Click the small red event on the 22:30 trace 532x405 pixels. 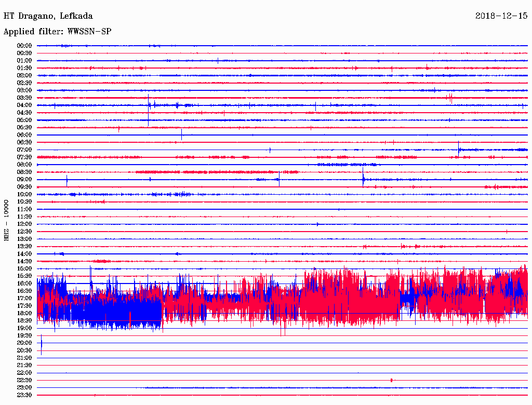click(391, 380)
